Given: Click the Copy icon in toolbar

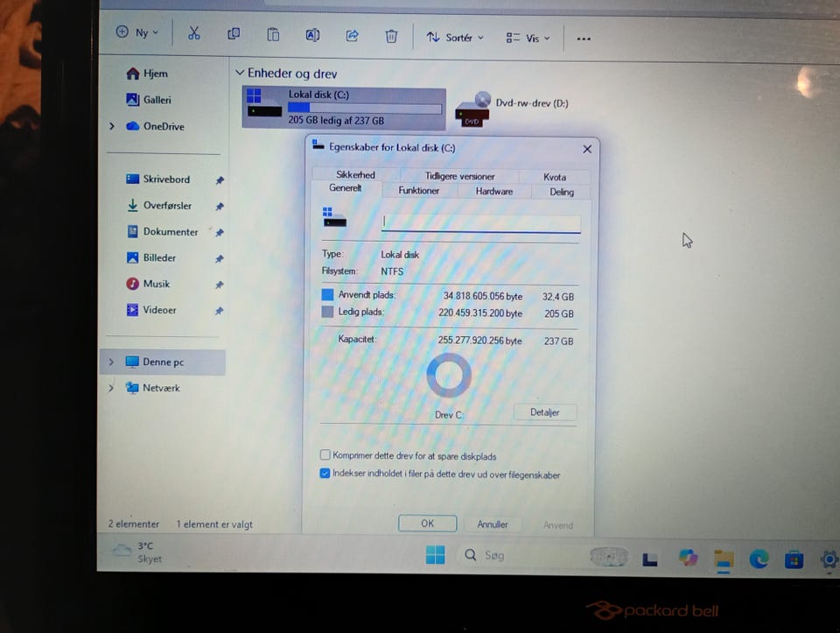Looking at the screenshot, I should coord(234,34).
